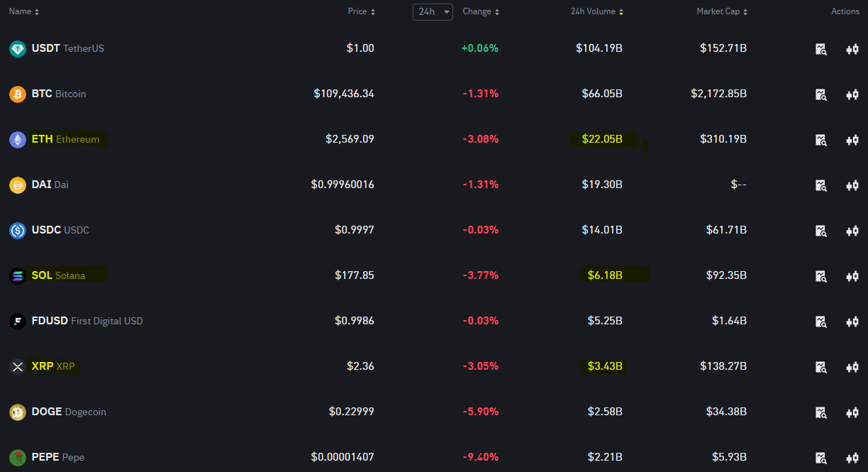Click the $138.27B market cap value
The height and width of the screenshot is (472, 868).
click(x=723, y=366)
